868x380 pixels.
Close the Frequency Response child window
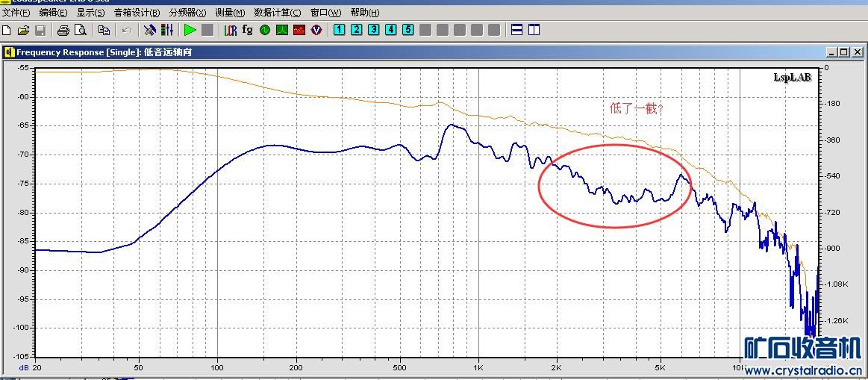pyautogui.click(x=857, y=52)
